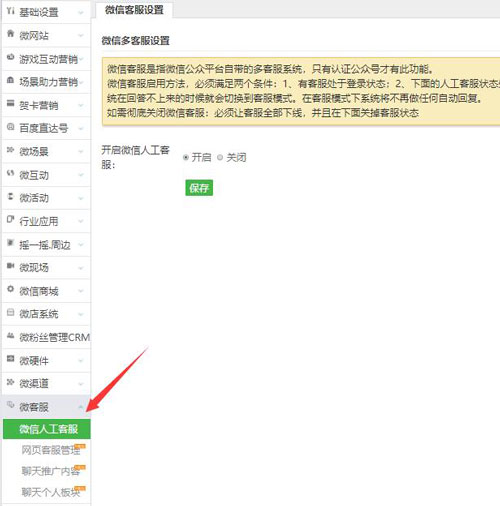Click the 场景助力营销 icon

pyautogui.click(x=11, y=80)
